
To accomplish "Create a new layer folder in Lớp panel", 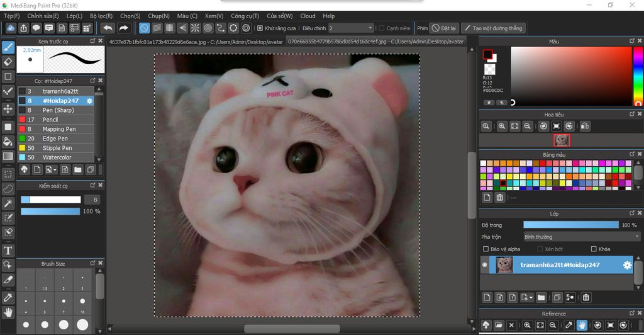I will [541, 297].
